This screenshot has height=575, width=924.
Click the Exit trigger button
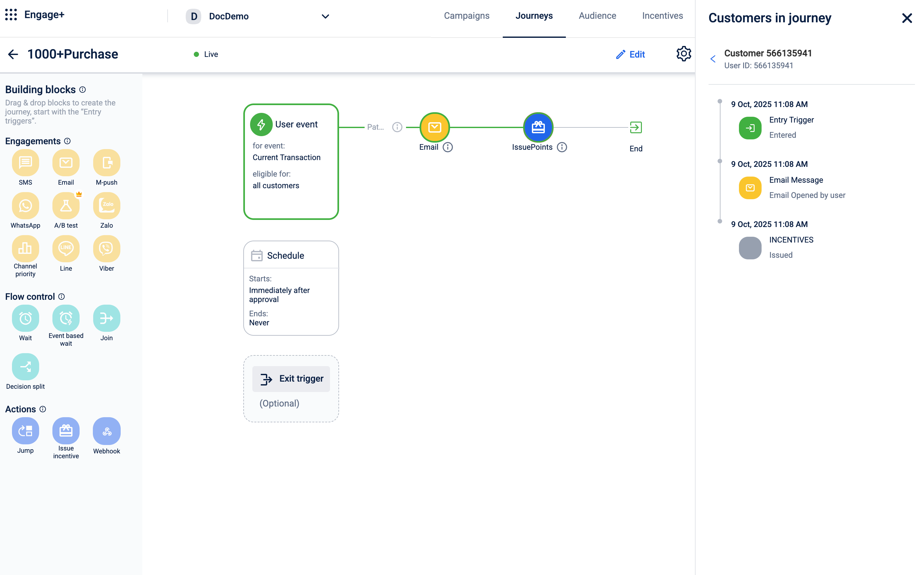291,379
